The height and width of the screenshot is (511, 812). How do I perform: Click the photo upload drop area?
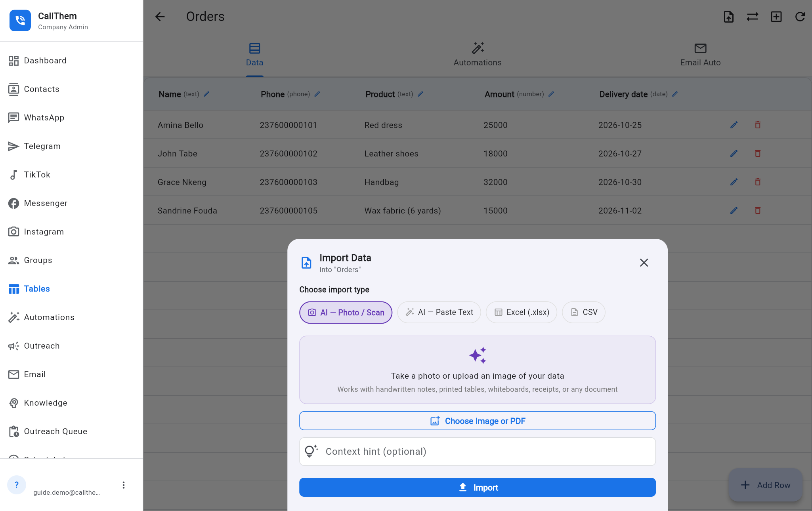477,370
